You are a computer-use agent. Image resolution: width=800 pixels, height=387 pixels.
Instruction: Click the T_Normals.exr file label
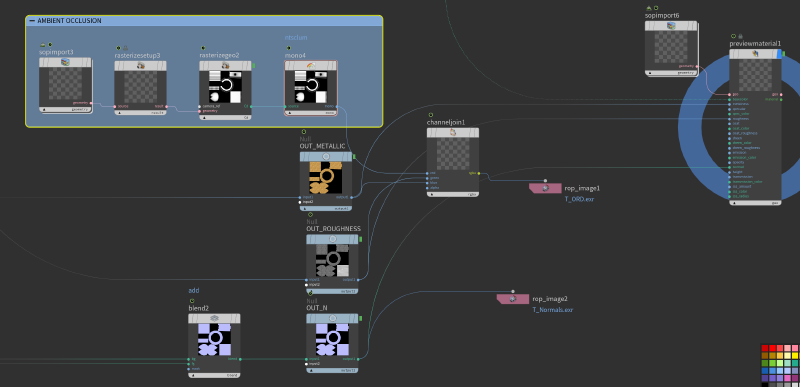click(553, 309)
